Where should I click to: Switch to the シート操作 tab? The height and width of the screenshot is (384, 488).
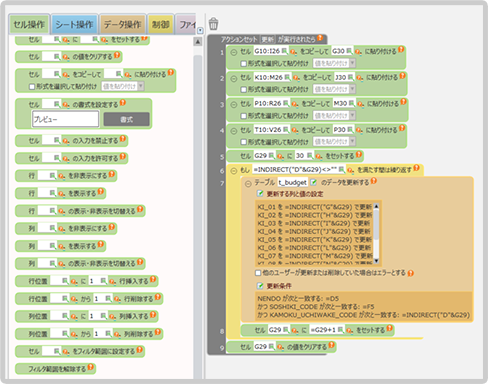click(x=74, y=24)
